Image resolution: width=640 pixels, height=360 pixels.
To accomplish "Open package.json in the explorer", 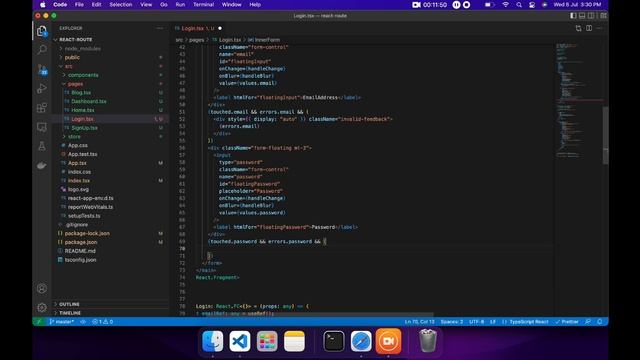I will pos(81,242).
